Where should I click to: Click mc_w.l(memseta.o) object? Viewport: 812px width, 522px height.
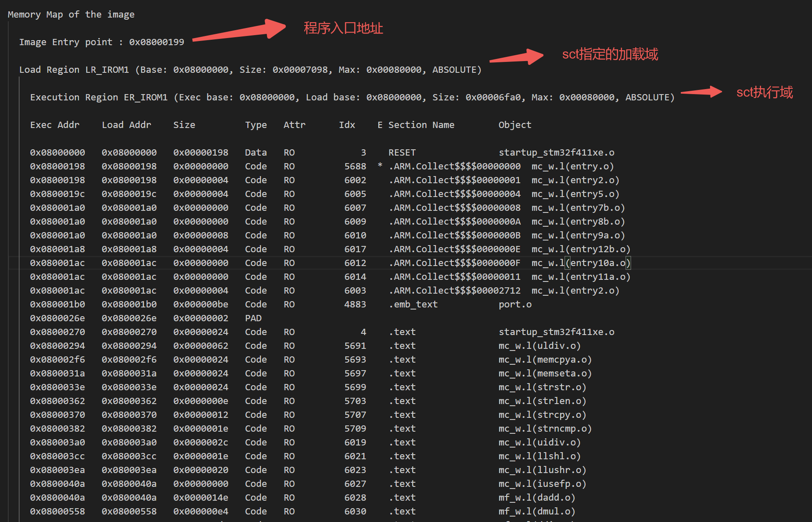click(x=545, y=374)
